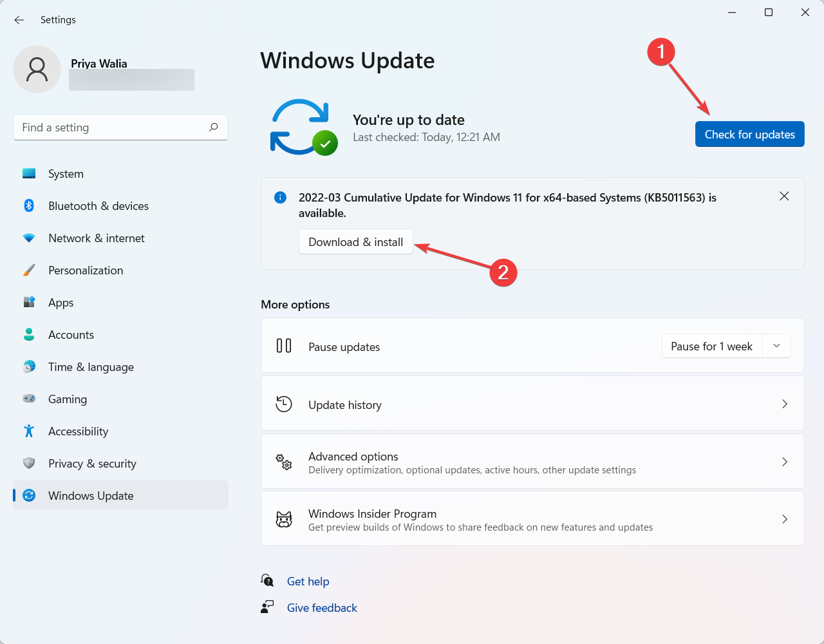Open the Give feedback link

322,608
